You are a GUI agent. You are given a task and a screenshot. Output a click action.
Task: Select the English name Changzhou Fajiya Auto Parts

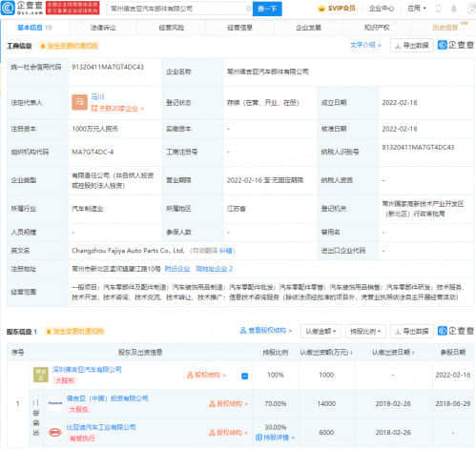[x=128, y=251]
